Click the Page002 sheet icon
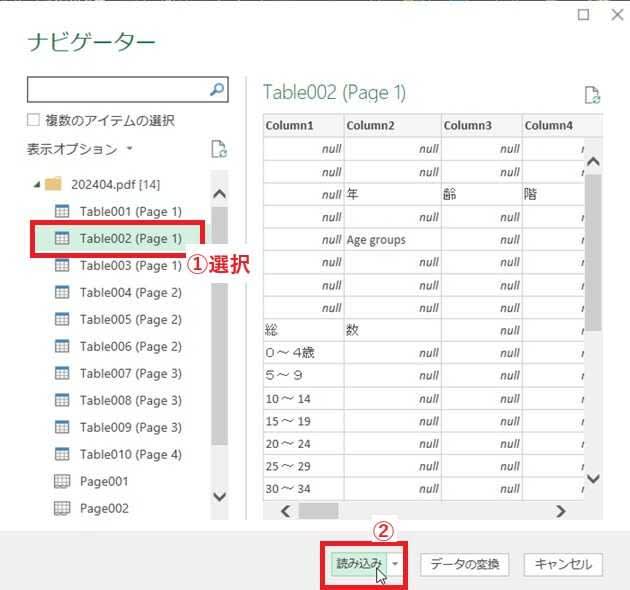 tap(61, 508)
